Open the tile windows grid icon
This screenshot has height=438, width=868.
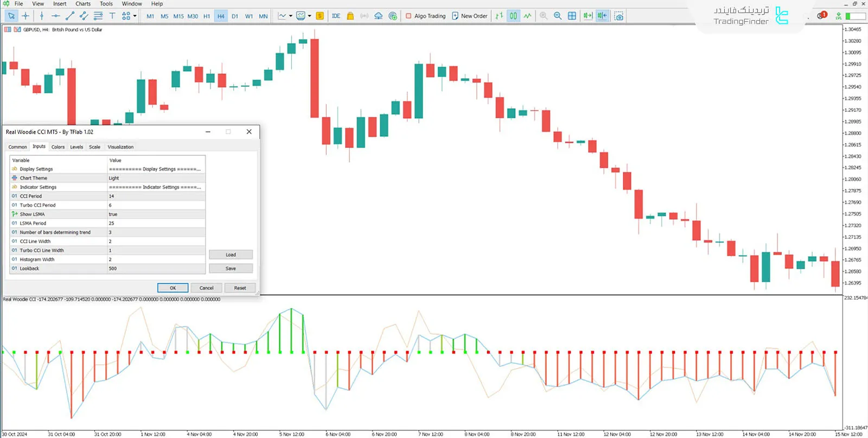click(x=572, y=16)
